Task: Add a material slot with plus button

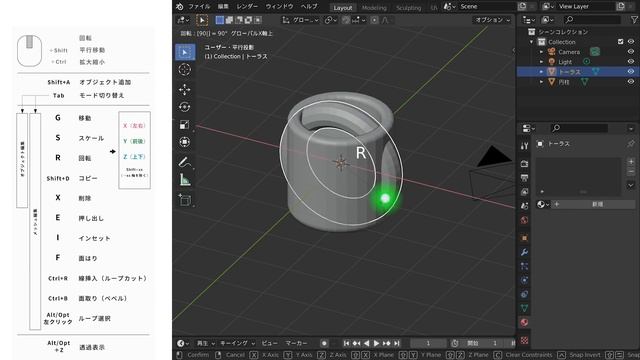Action: pos(631,162)
